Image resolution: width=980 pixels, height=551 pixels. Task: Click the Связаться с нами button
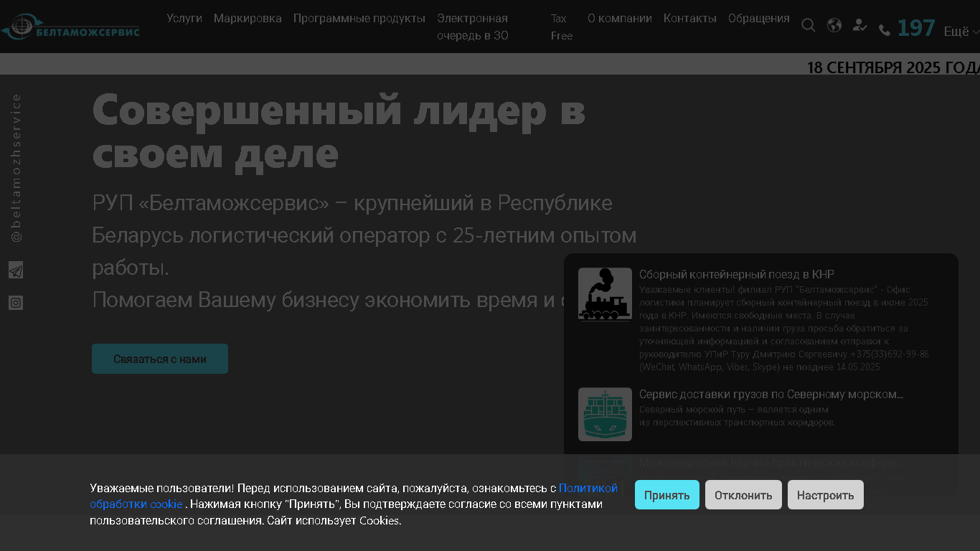click(160, 359)
